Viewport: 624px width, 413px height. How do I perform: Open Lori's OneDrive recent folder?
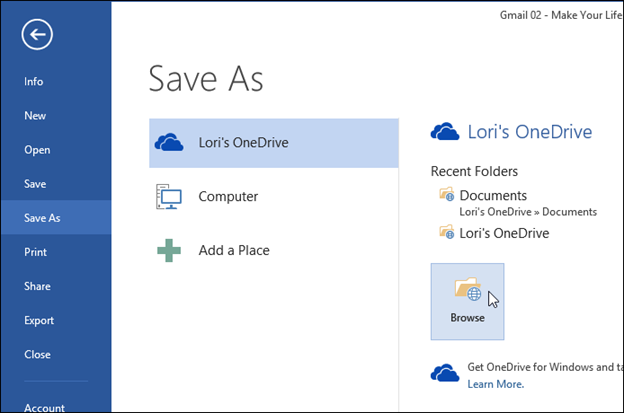point(504,233)
